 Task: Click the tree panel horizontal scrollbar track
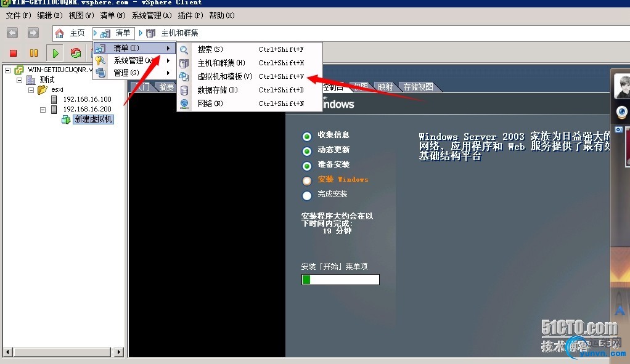pyautogui.click(x=63, y=352)
